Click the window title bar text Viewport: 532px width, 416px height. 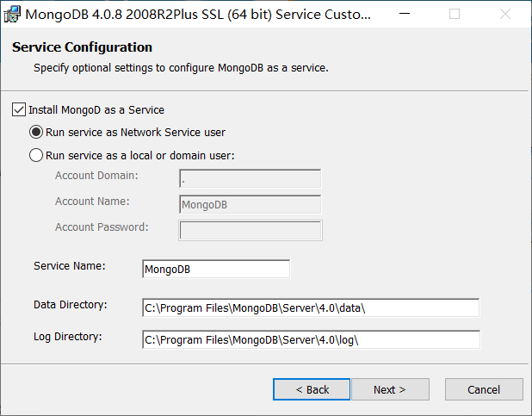click(x=198, y=15)
